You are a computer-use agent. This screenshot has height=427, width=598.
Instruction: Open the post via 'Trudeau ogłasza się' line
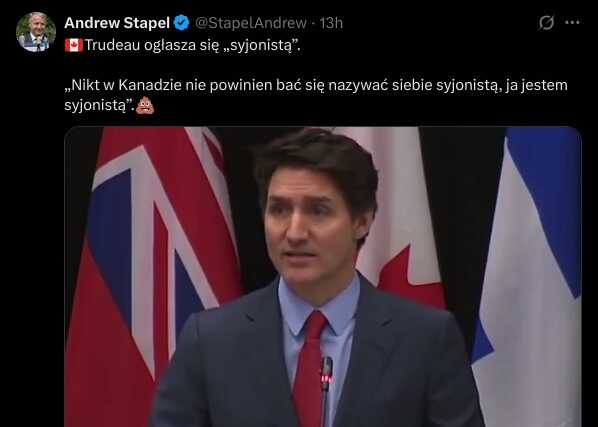tap(192, 45)
